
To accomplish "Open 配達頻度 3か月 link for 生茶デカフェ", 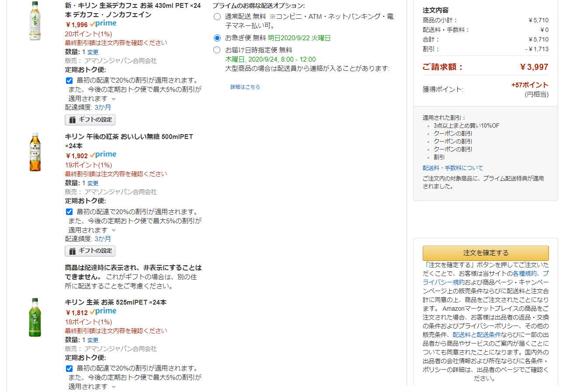I will click(x=103, y=107).
